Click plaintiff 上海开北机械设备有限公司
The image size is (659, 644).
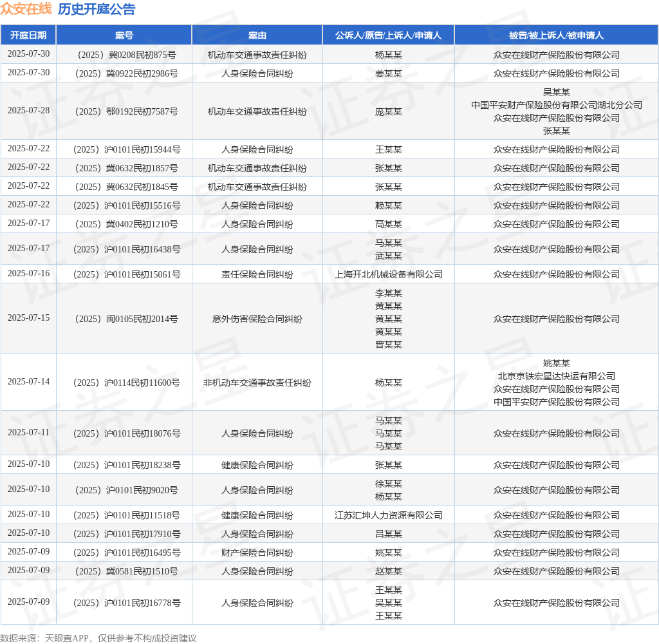(x=388, y=275)
